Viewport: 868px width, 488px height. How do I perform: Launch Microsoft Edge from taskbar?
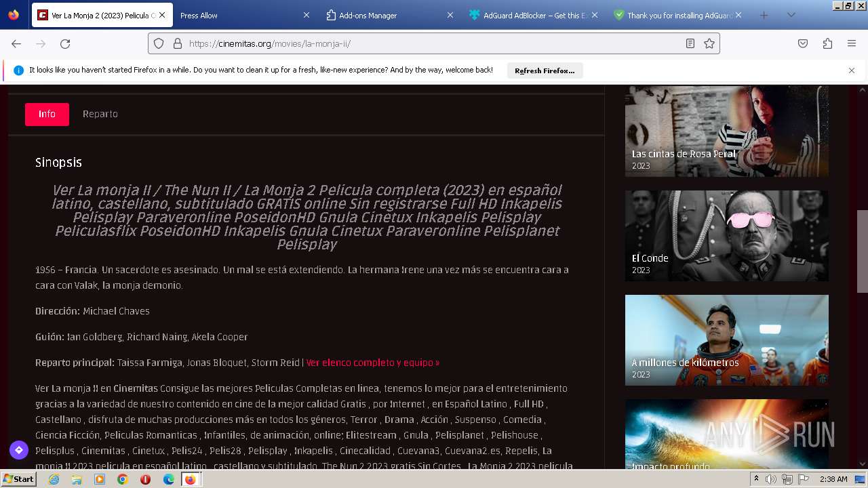tap(168, 479)
